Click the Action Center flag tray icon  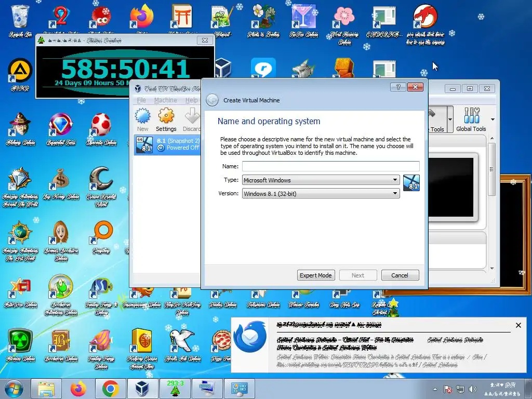pyautogui.click(x=447, y=389)
